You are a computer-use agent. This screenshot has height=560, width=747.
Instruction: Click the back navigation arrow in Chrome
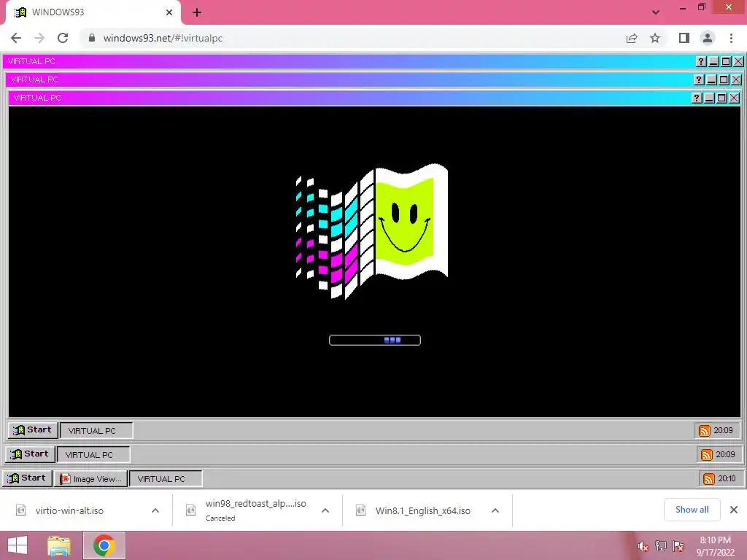(16, 38)
